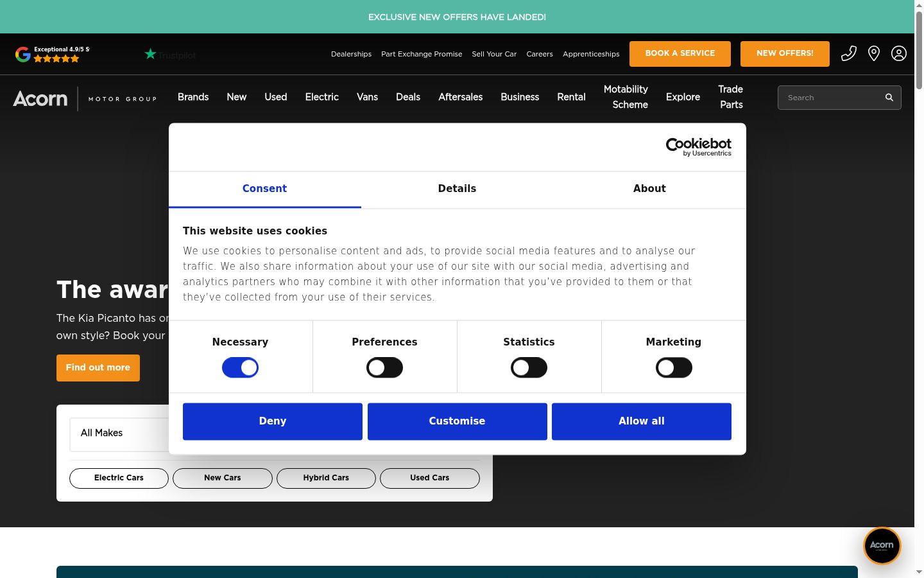Image resolution: width=924 pixels, height=578 pixels.
Task: Open the Vans menu
Action: [367, 97]
